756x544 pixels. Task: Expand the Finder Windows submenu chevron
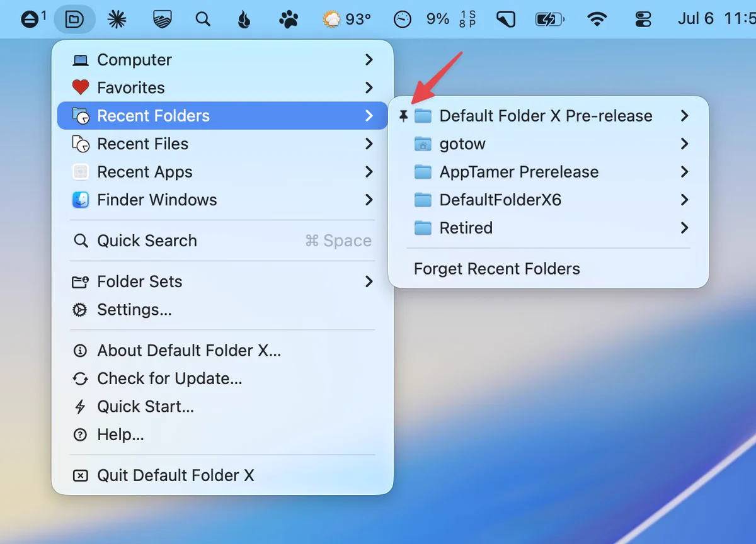click(x=369, y=200)
